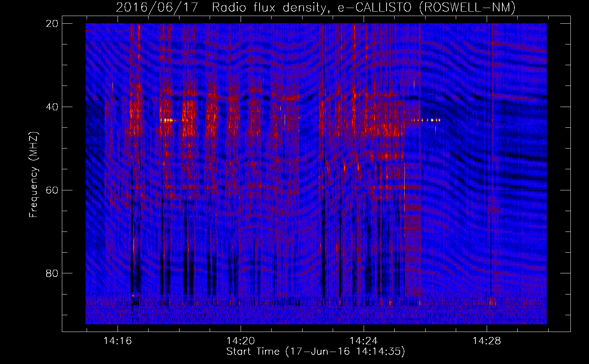Click the 14:24 time tick label
The height and width of the screenshot is (364, 589).
[364, 341]
